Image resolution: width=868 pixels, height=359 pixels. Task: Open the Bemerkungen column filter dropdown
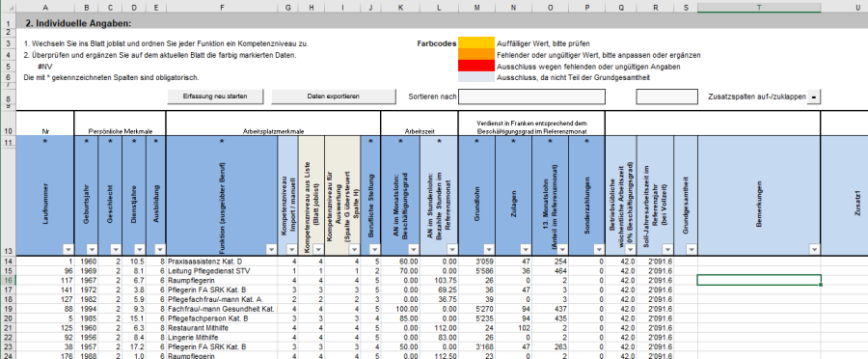tap(814, 249)
